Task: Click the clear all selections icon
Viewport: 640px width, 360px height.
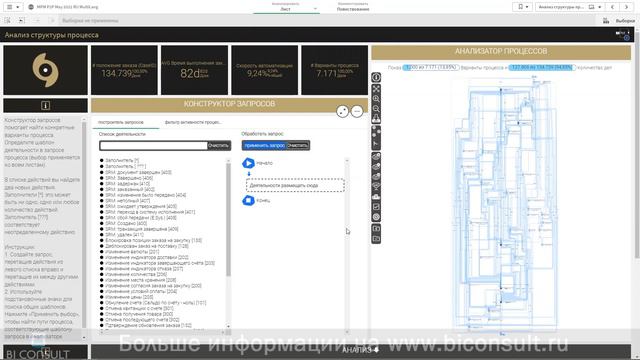Action: pos(51,20)
